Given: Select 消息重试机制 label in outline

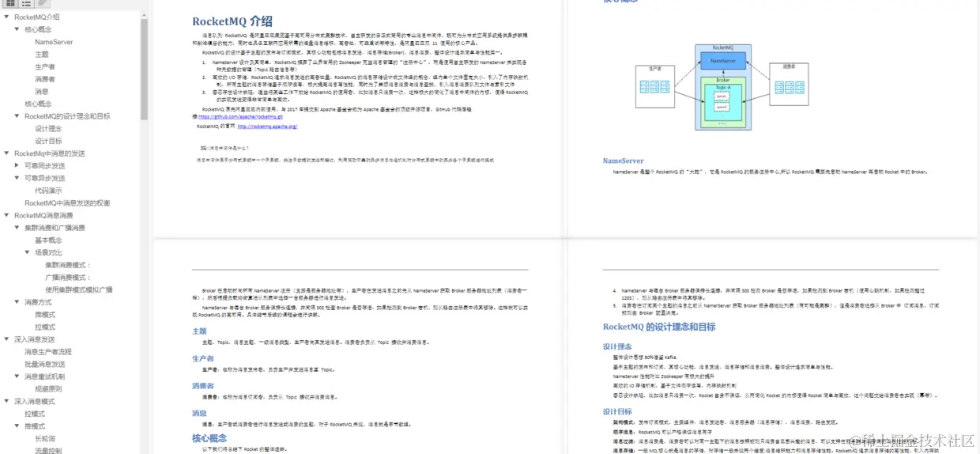Looking at the screenshot, I should pyautogui.click(x=45, y=376).
